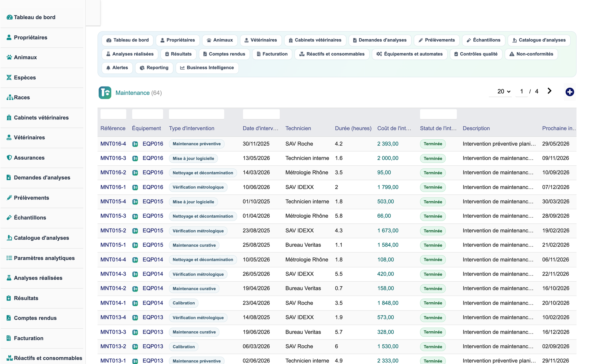Click sidebar Animaux paw icon
Screen dimensions: 589x364
(9, 57)
